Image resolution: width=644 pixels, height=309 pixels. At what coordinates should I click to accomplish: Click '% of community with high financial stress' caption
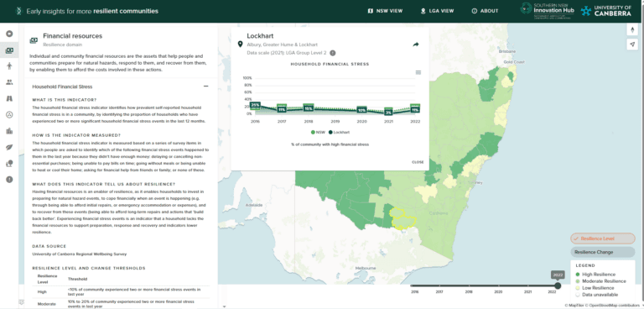point(330,144)
